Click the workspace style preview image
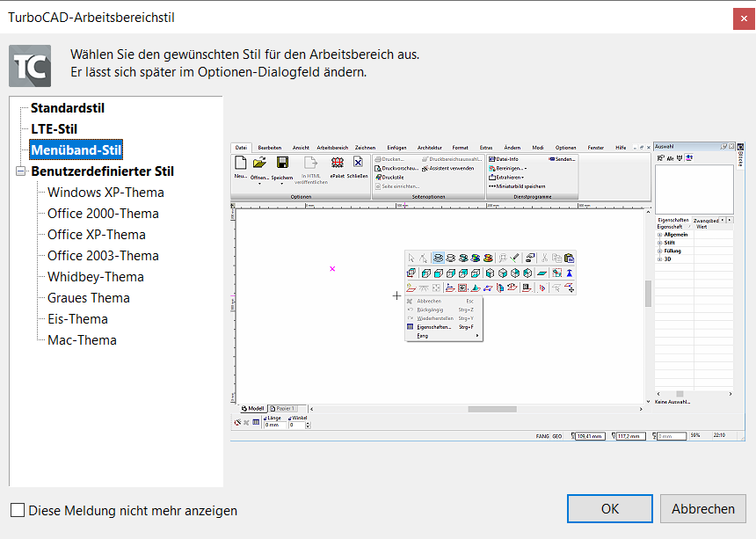756x539 pixels. click(x=488, y=292)
